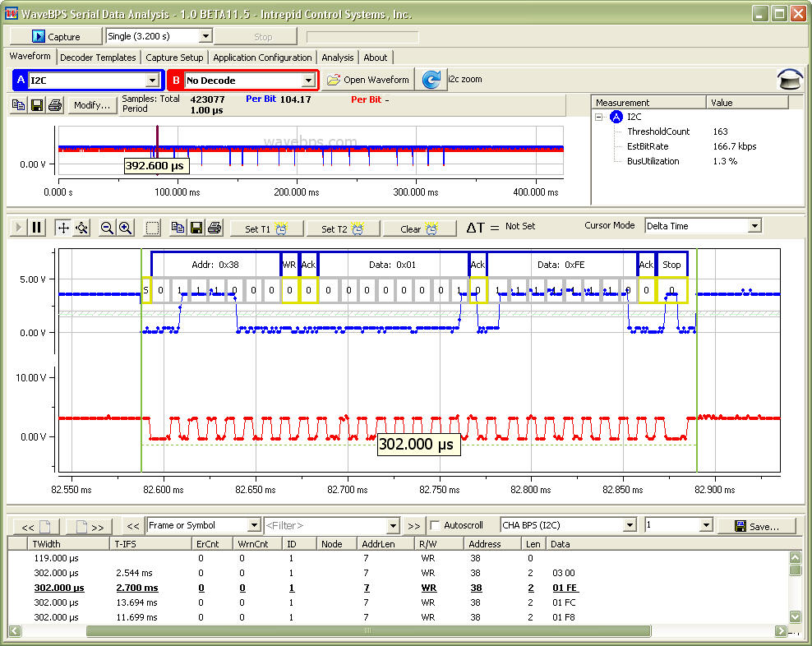Click the Set T2 cursor button
Screen dimensions: 812x646
(342, 228)
